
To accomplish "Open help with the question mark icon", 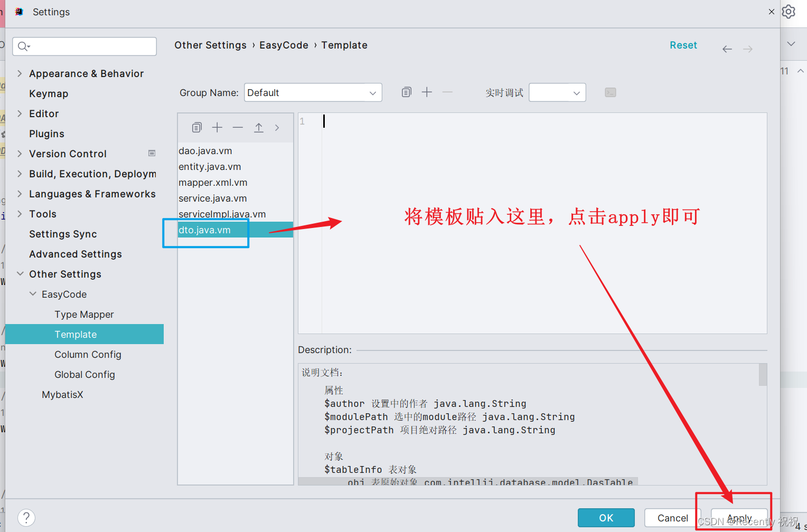I will 26,517.
